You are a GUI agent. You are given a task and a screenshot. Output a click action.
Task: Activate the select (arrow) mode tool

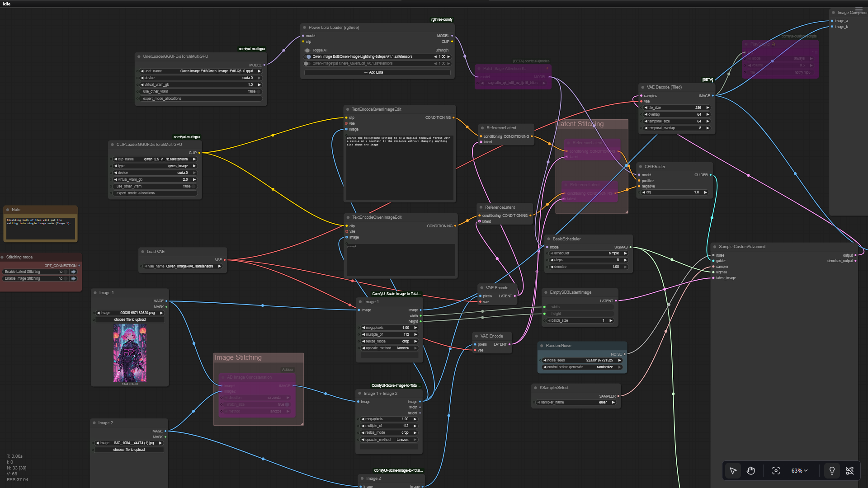(x=733, y=471)
